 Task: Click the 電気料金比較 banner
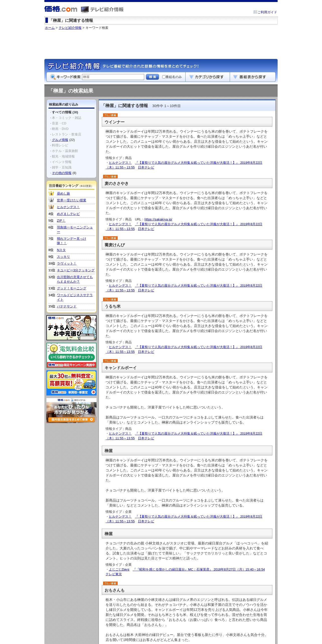coord(71,355)
